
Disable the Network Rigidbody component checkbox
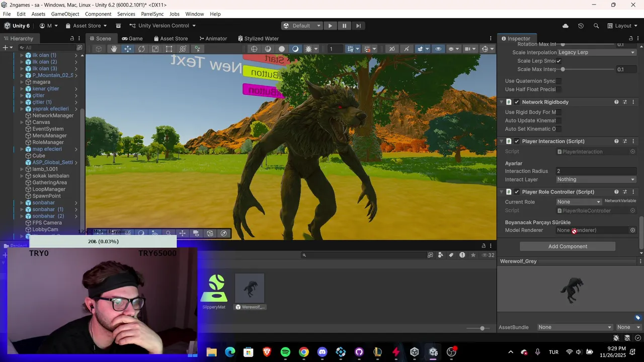point(517,102)
